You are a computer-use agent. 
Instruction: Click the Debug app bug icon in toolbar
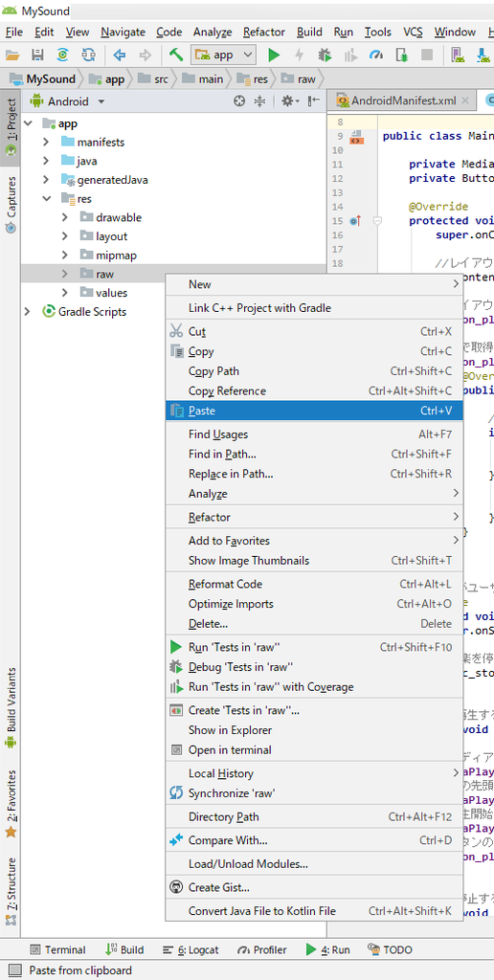[325, 55]
